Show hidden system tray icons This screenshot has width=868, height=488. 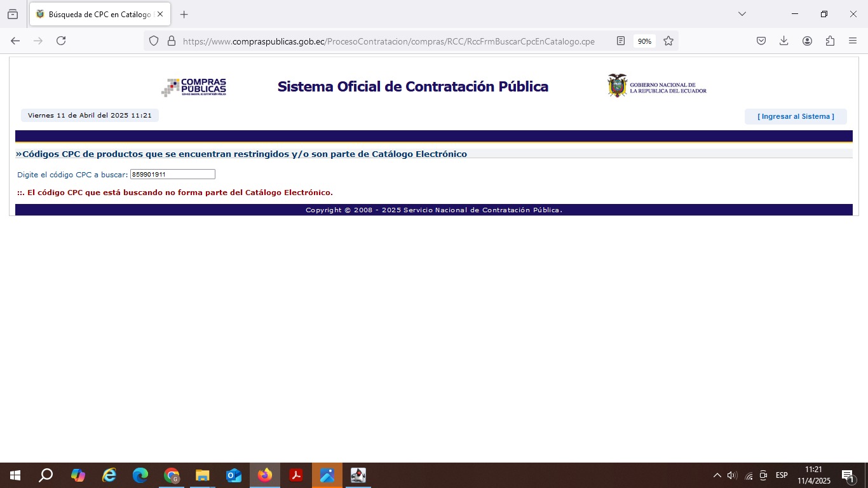[x=717, y=475]
